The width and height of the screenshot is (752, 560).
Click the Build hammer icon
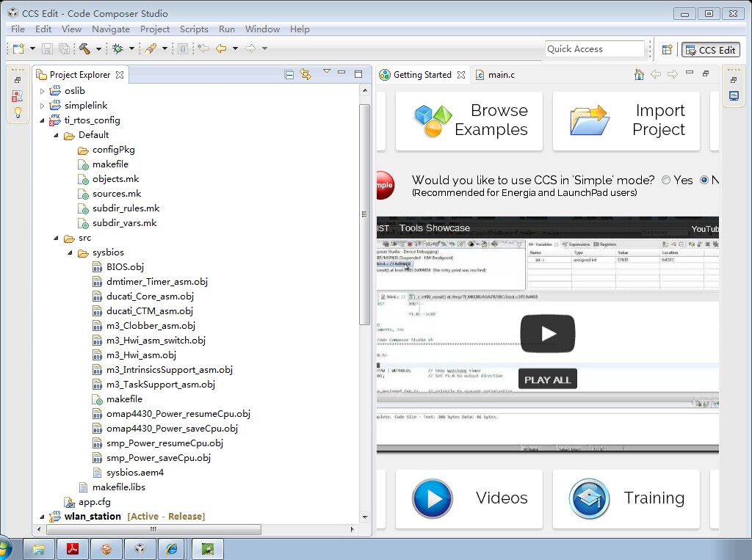(85, 48)
